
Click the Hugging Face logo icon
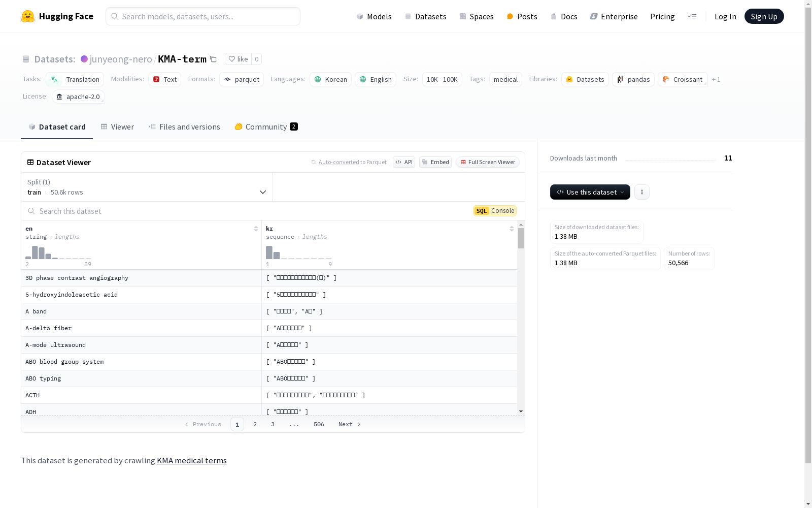[x=28, y=16]
